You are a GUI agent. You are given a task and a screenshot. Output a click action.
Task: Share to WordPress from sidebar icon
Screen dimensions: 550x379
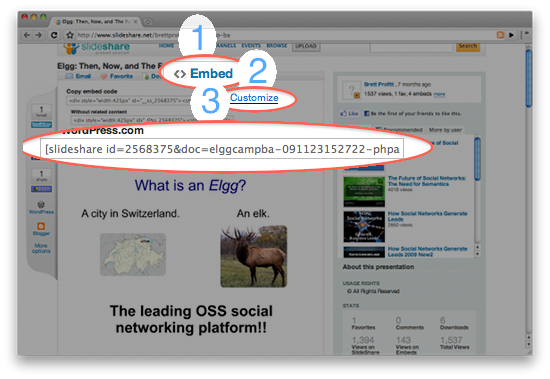coord(41,207)
